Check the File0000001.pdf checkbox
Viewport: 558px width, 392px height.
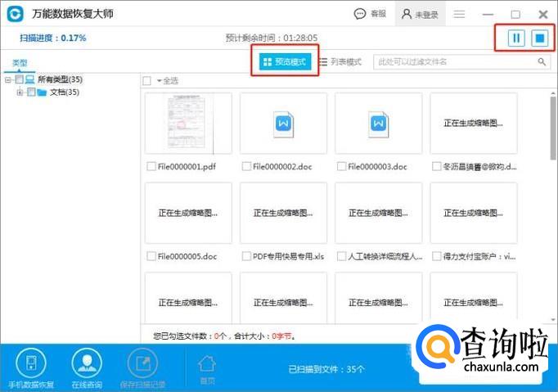[151, 166]
